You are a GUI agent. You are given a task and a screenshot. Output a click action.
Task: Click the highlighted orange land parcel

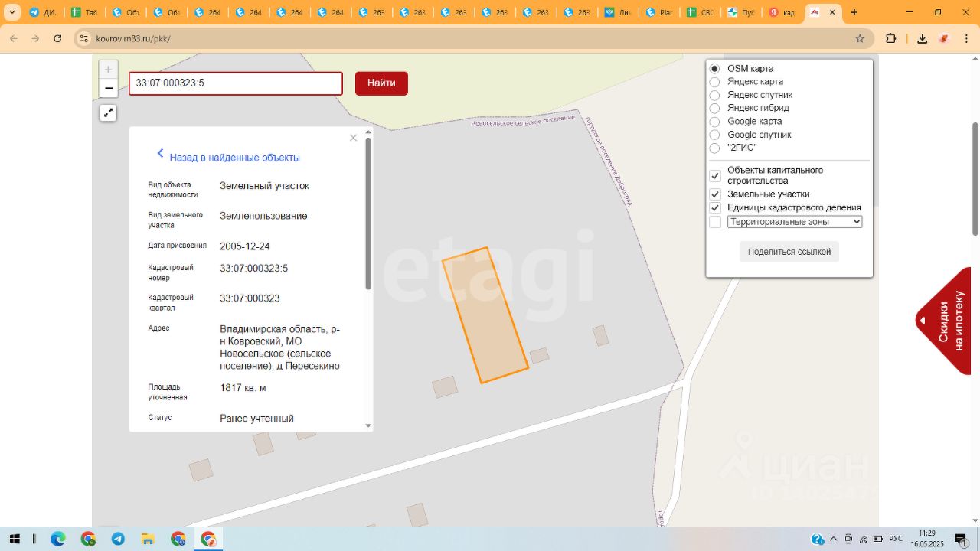485,315
